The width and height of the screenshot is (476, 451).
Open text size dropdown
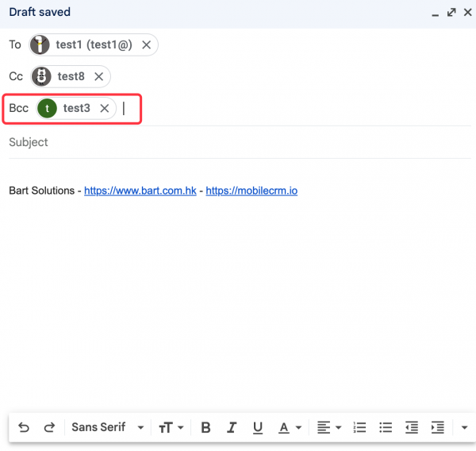pos(171,427)
